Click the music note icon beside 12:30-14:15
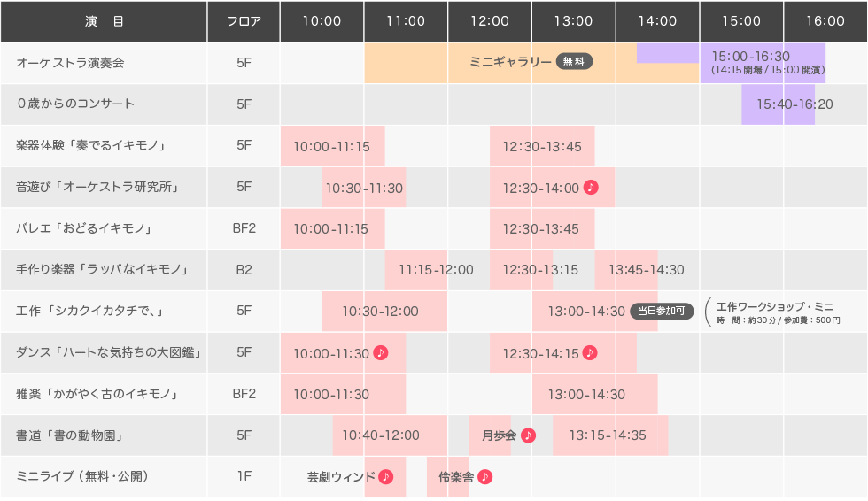Viewport: 868px width, 501px height. coord(590,353)
